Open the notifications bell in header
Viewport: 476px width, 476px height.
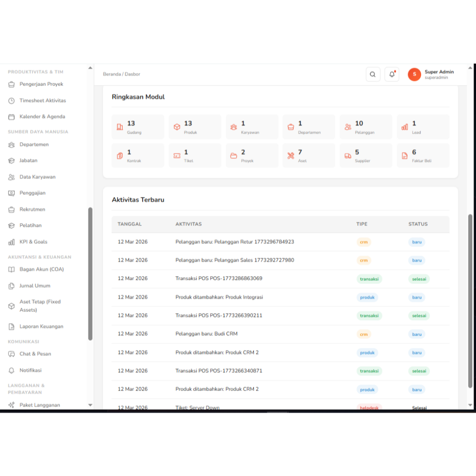392,74
